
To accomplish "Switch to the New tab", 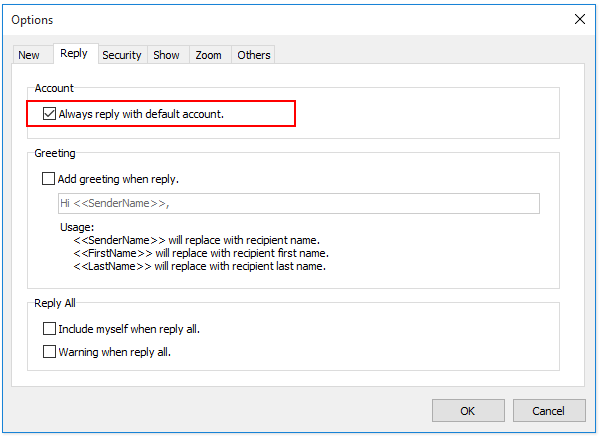I will (33, 55).
